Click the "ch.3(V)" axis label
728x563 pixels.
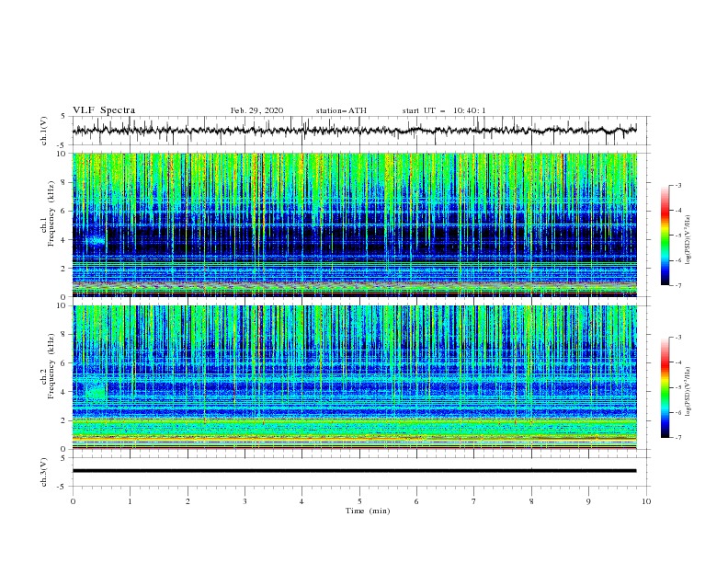[x=44, y=472]
